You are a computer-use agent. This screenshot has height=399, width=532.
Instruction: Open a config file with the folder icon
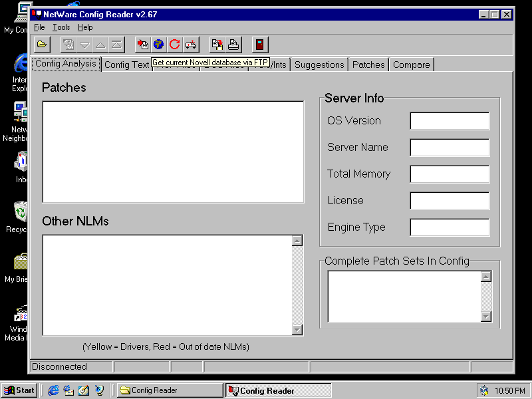pos(42,45)
